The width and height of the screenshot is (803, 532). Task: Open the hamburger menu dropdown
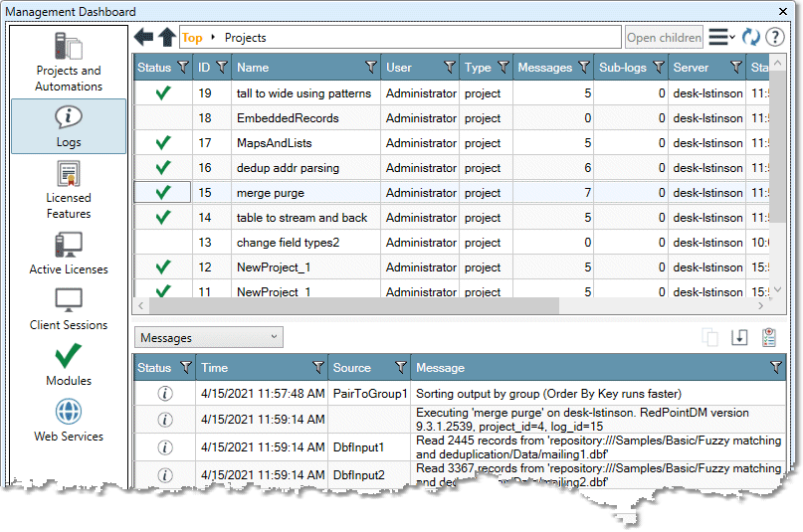click(x=721, y=38)
